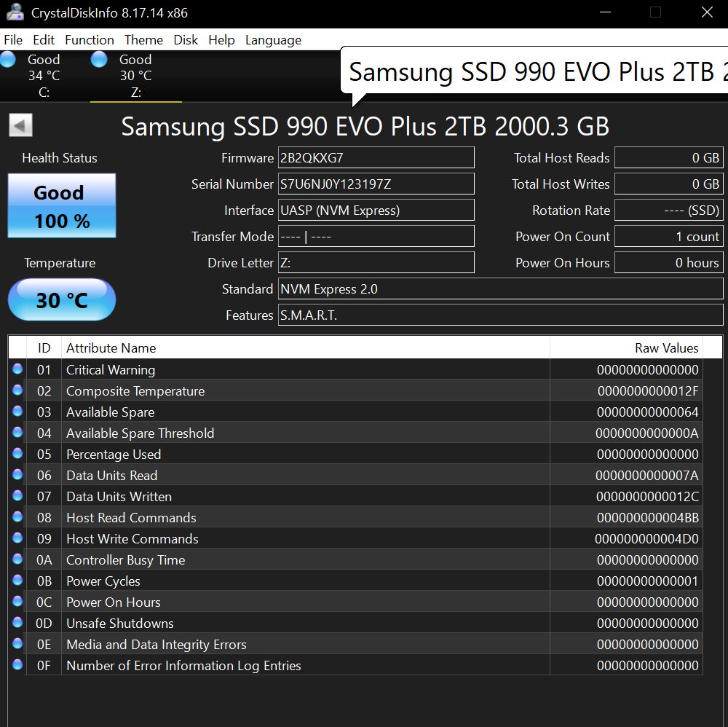Viewport: 728px width, 727px height.
Task: Open the Theme menu
Action: [x=143, y=40]
